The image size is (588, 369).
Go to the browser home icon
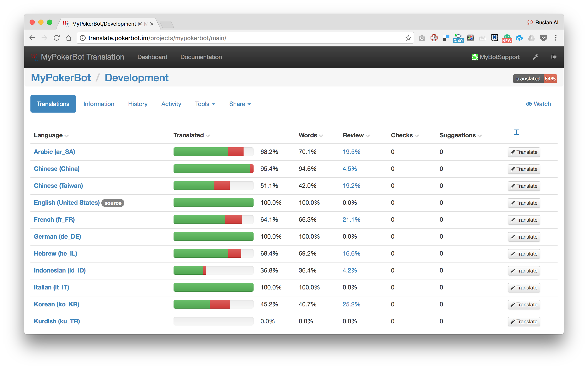tap(69, 38)
